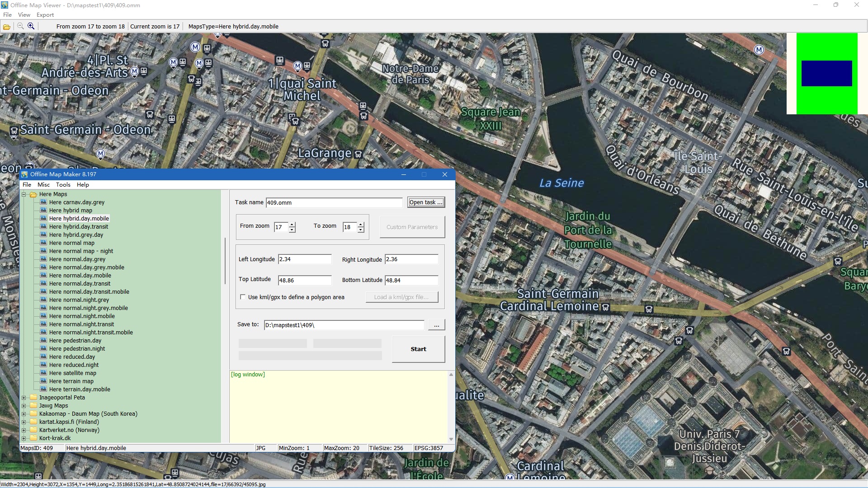Viewport: 868px width, 488px height.
Task: Click metro M icon near Notre-Dame top right
Action: (x=759, y=50)
